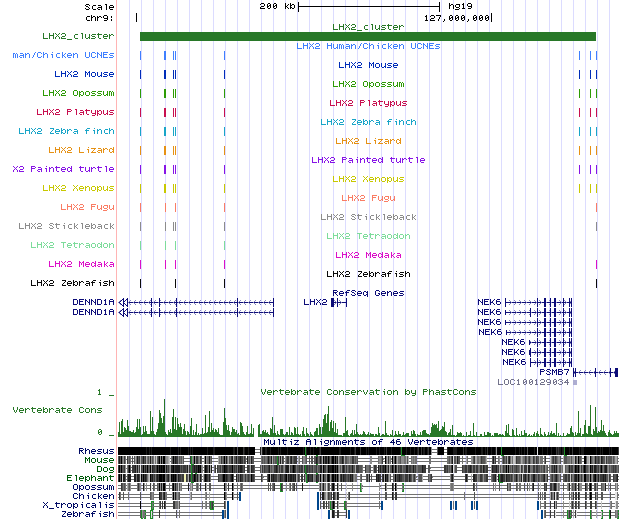
Task: Click the X_tropicalis alignment row label
Action: click(79, 505)
